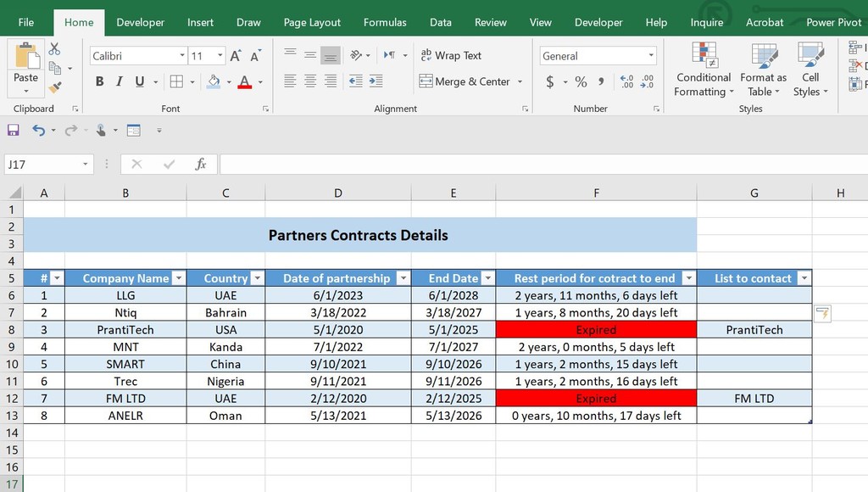The image size is (868, 492).
Task: Select the Format Painter brush
Action: [55, 87]
